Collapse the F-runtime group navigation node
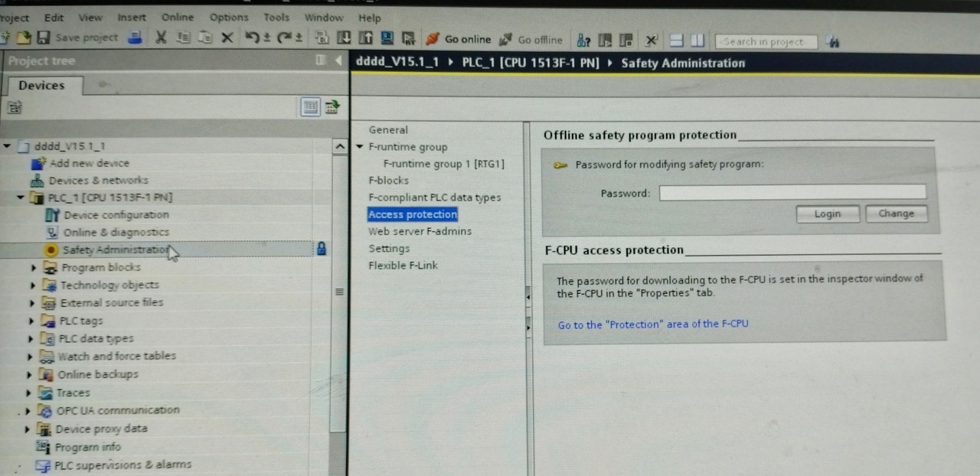 (x=360, y=147)
